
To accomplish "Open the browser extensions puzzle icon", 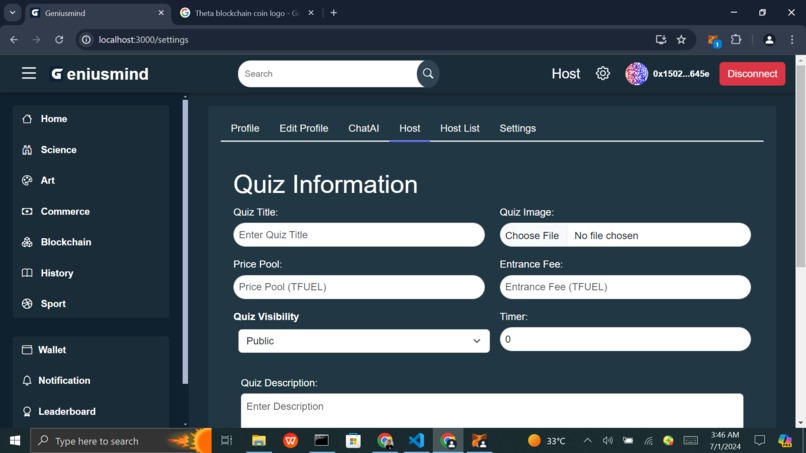I will [x=736, y=40].
